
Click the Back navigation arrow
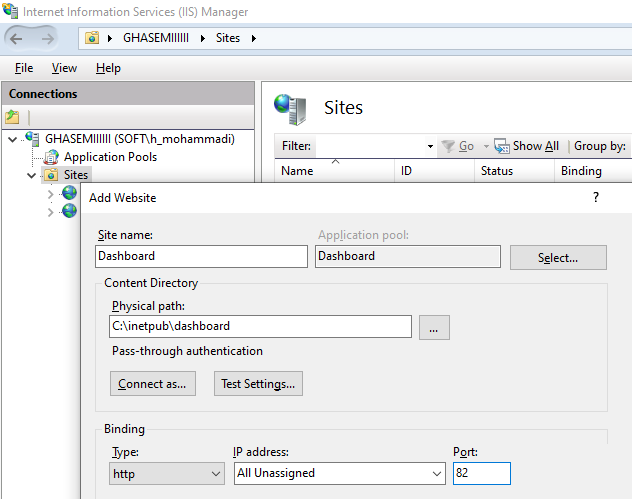(x=16, y=39)
